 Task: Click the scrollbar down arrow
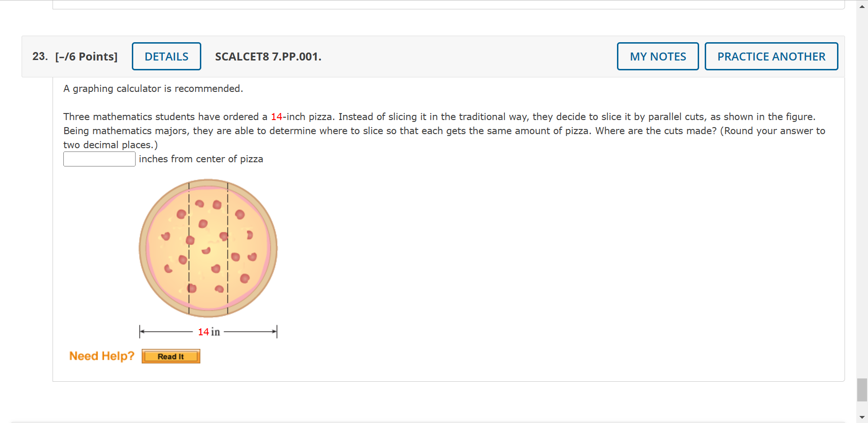coord(862,416)
